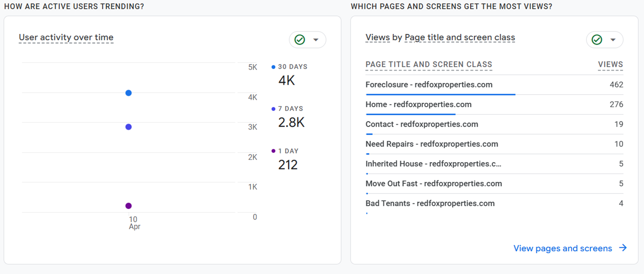Screen dimensions: 644x274
Task: Click the 1 DAY legend label
Action: 288,151
